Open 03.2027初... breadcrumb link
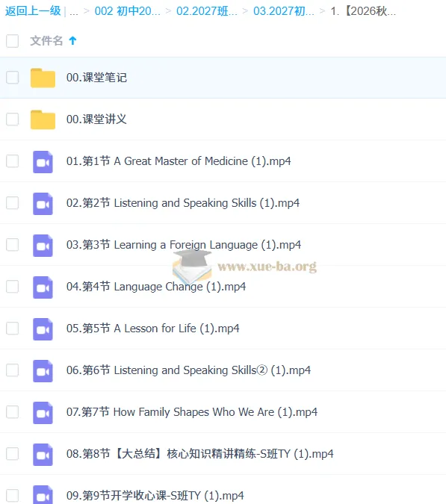This screenshot has height=504, width=446. 284,11
